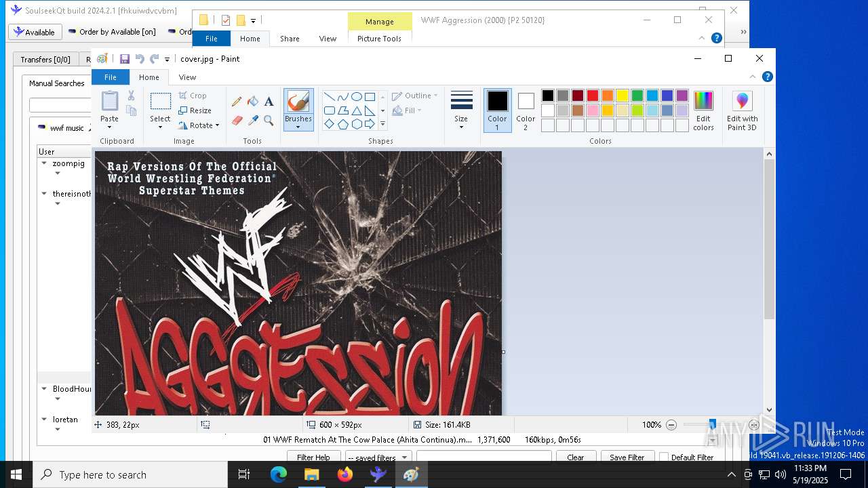Open the Select dropdown arrow
The height and width of the screenshot is (488, 868).
pos(160,127)
